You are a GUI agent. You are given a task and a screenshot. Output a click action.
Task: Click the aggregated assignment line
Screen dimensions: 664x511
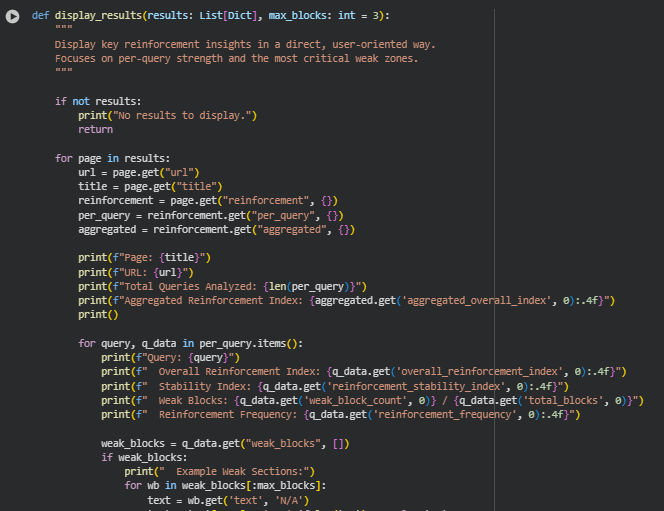point(217,230)
